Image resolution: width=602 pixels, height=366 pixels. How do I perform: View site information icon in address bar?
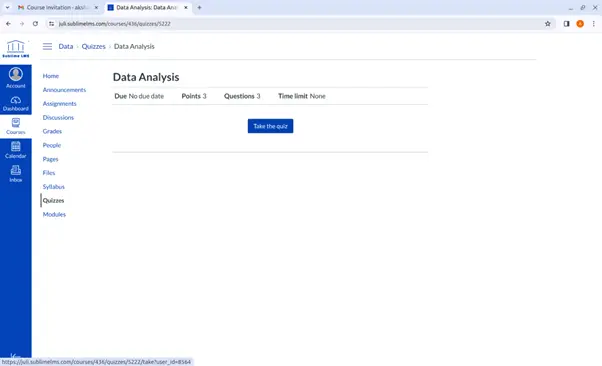coord(51,24)
